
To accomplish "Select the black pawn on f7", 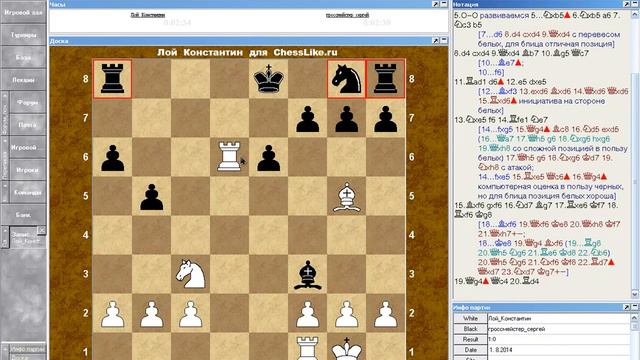I will pyautogui.click(x=308, y=118).
